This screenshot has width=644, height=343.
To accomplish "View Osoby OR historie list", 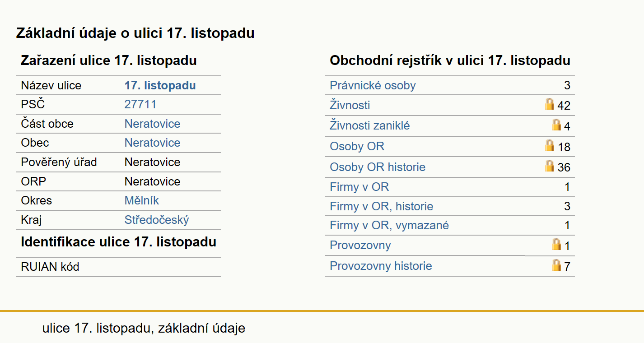I will click(x=378, y=167).
